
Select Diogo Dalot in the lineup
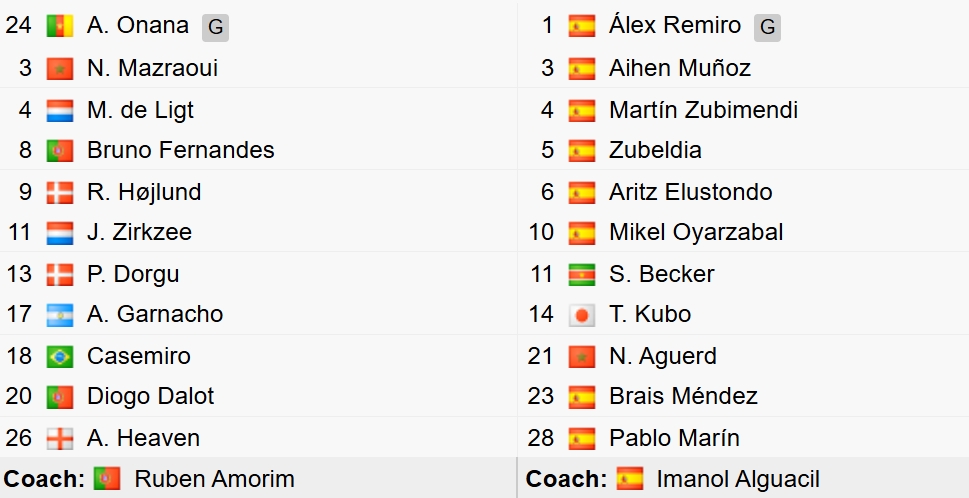pyautogui.click(x=150, y=397)
